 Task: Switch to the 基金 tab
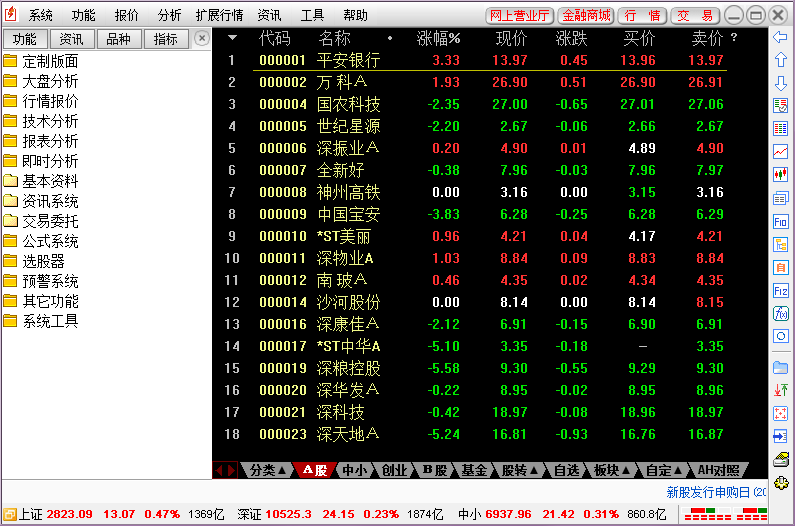tap(474, 470)
